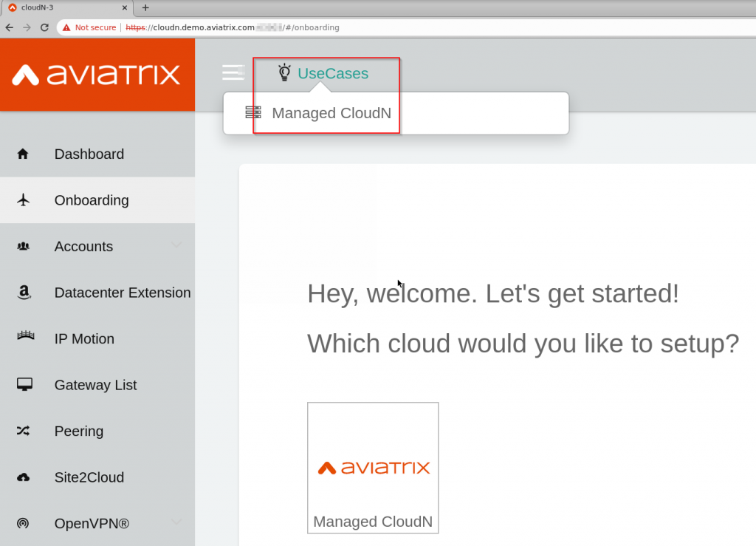Viewport: 756px width, 546px height.
Task: Click the Aviatrix logo in header
Action: tap(97, 75)
